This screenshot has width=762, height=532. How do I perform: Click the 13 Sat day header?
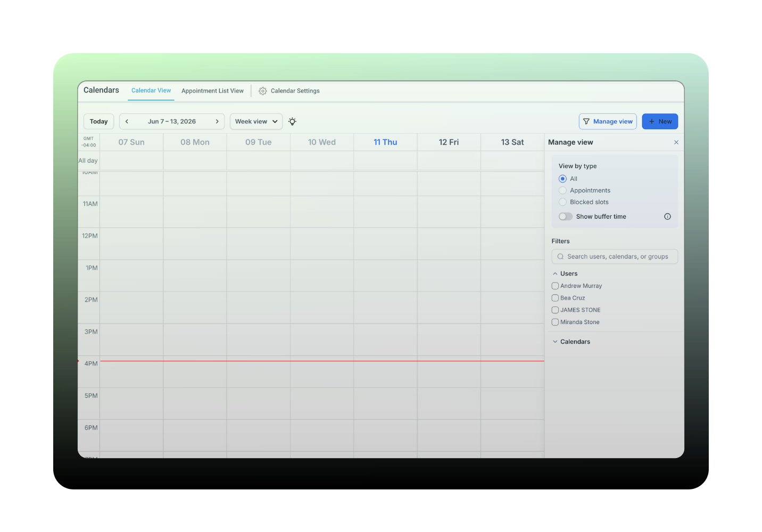(x=512, y=142)
